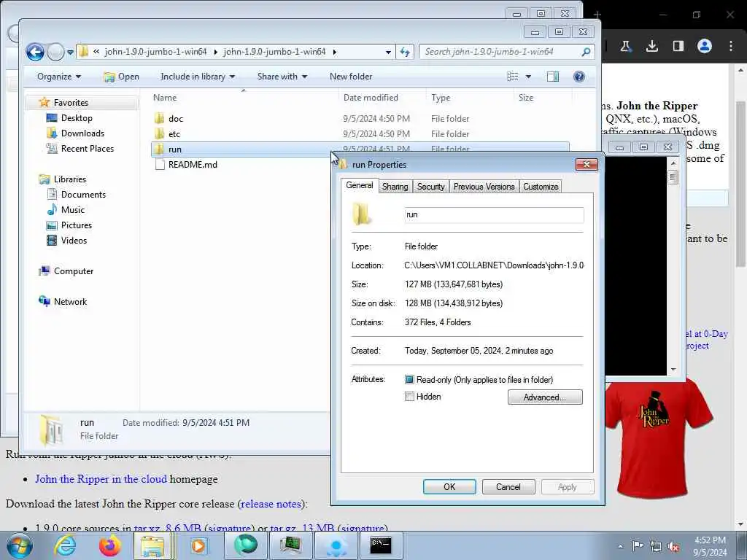
Task: Toggle the Hidden attribute checkbox
Action: (409, 396)
